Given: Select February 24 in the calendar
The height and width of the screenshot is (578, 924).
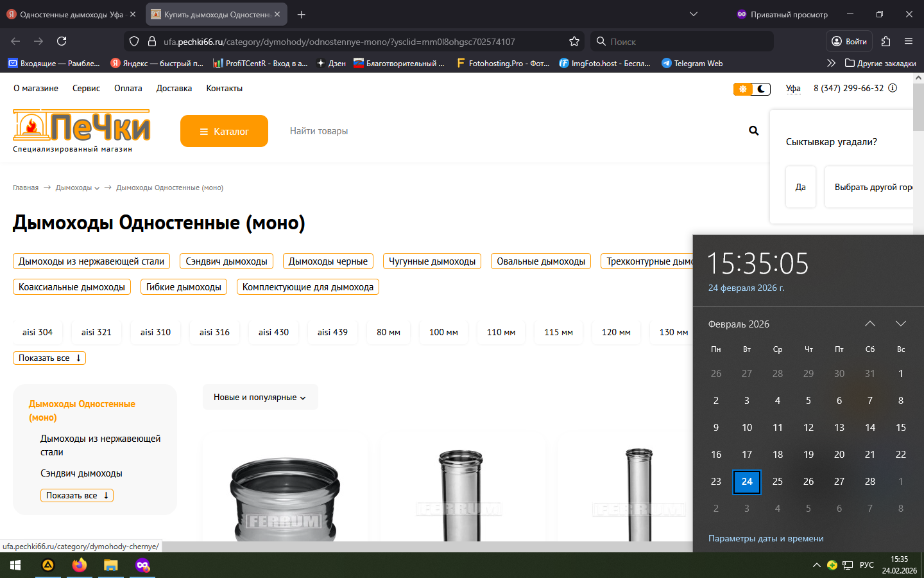Looking at the screenshot, I should 747,482.
